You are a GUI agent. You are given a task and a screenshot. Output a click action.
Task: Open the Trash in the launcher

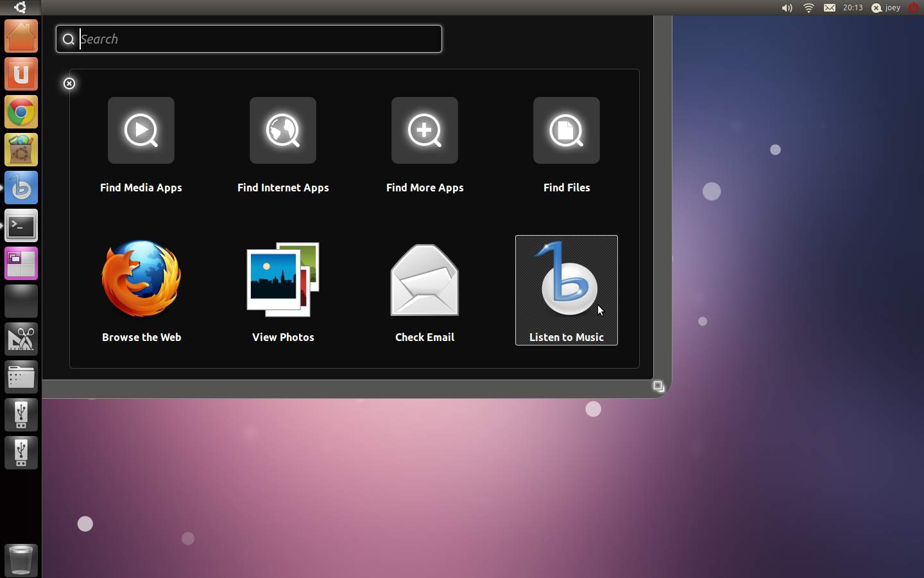(21, 559)
